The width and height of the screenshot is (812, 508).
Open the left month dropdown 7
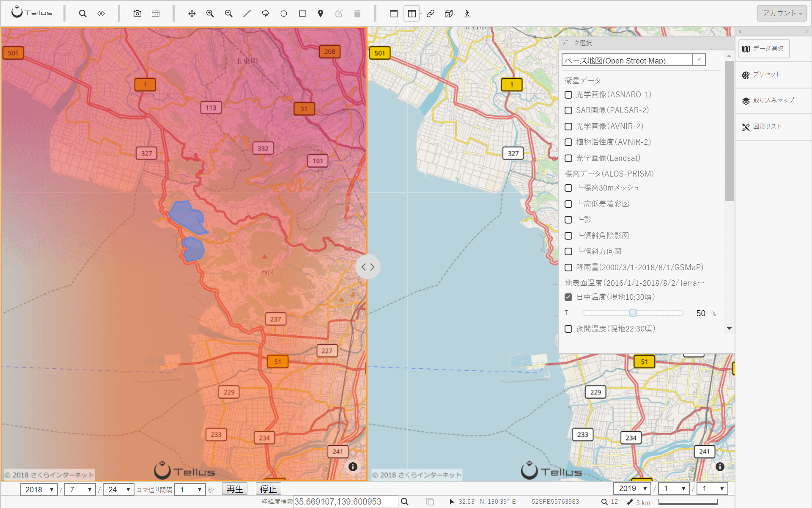coord(80,489)
